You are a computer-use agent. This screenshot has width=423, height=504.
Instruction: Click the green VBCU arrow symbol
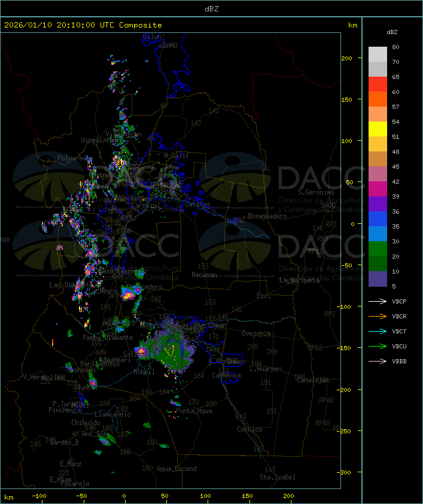point(378,347)
